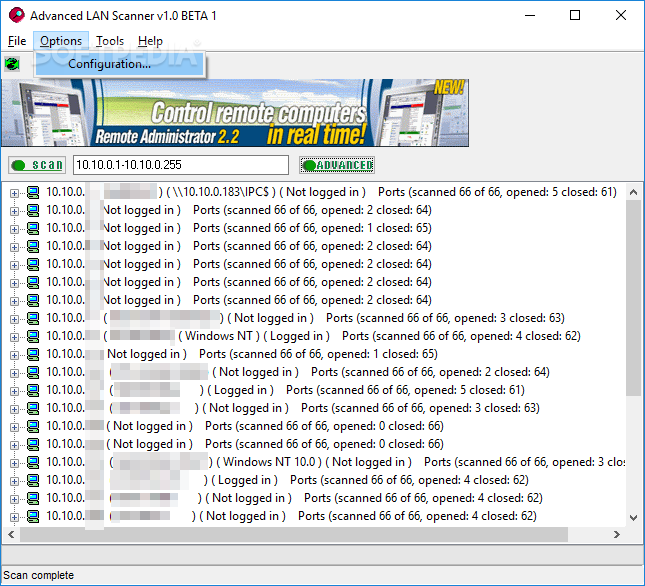Viewport: 645px width, 586px height.
Task: Click the vertical scrollbar thumb
Action: pyautogui.click(x=633, y=298)
